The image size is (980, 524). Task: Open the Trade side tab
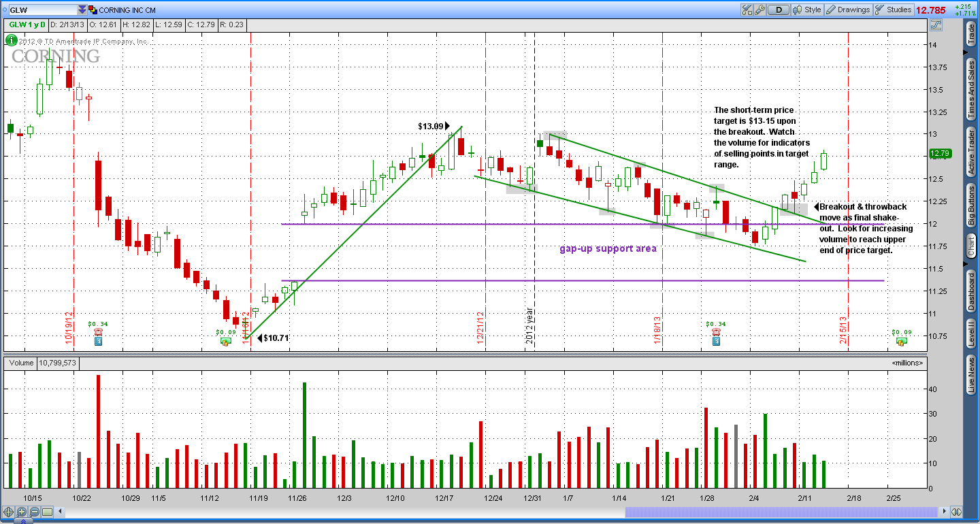[971, 33]
